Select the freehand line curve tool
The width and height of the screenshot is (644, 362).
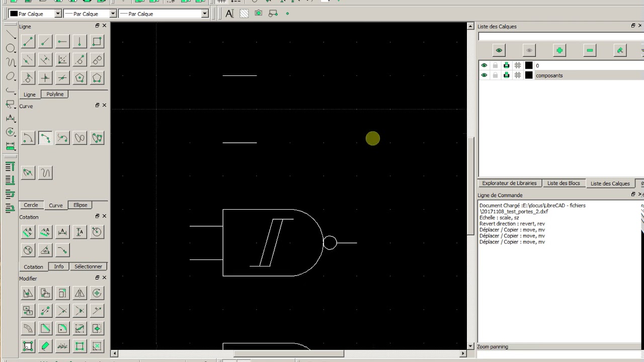click(x=45, y=173)
